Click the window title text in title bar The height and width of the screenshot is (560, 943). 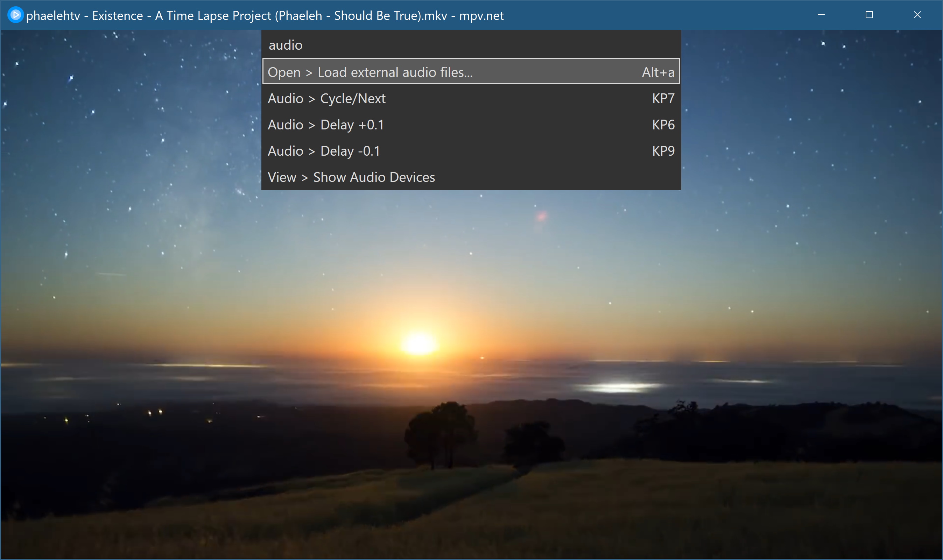pyautogui.click(x=264, y=15)
